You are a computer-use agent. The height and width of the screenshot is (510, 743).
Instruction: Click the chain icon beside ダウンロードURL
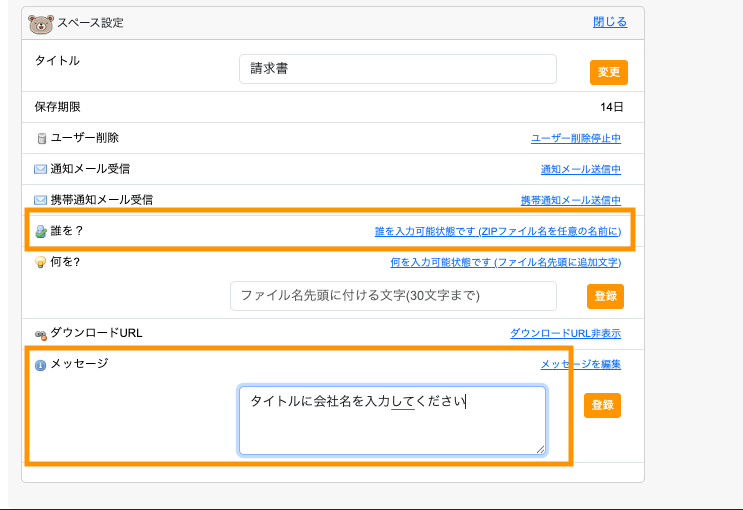pyautogui.click(x=41, y=334)
